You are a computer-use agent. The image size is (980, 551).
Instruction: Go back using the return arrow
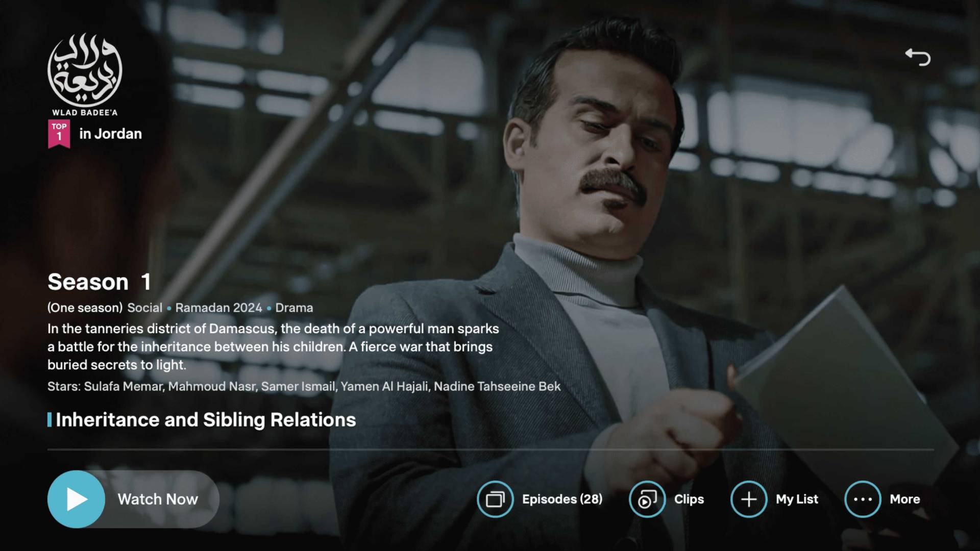(x=918, y=57)
